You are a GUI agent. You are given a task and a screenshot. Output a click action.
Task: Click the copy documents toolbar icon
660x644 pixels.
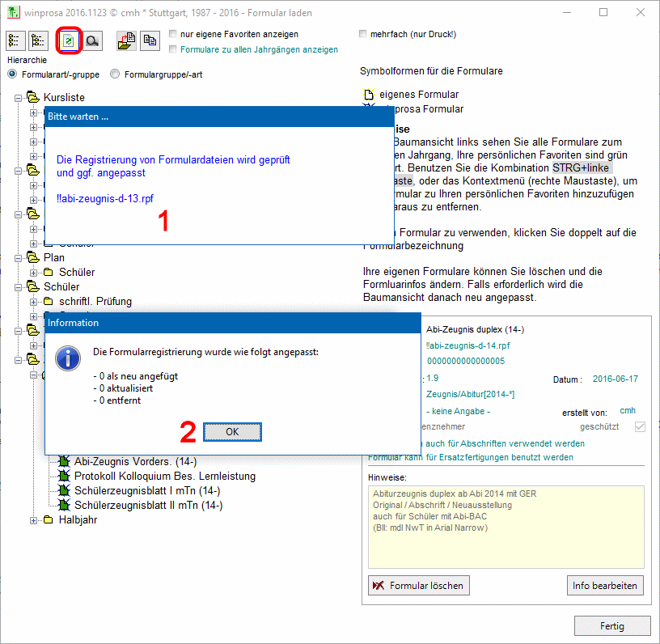pos(149,41)
